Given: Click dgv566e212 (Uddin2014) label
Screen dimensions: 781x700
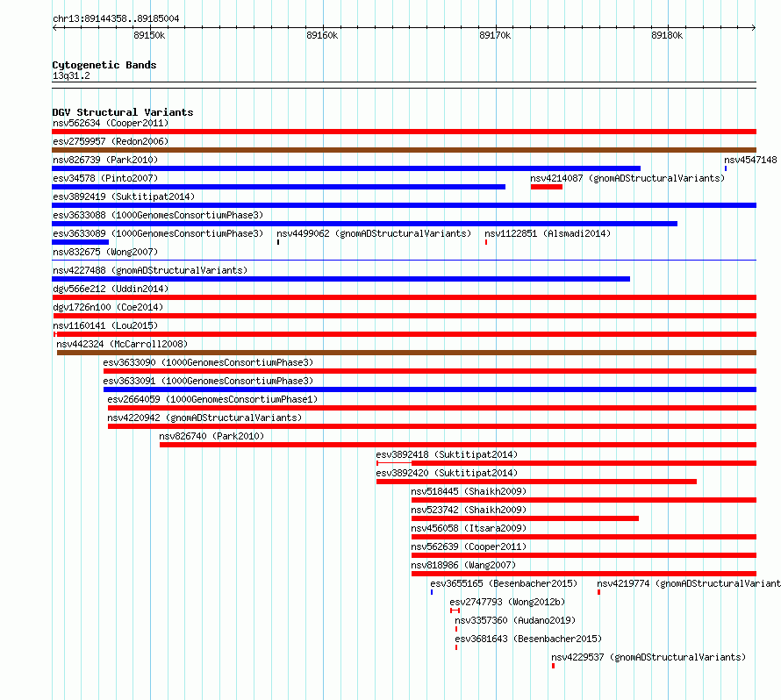Looking at the screenshot, I should [x=111, y=289].
